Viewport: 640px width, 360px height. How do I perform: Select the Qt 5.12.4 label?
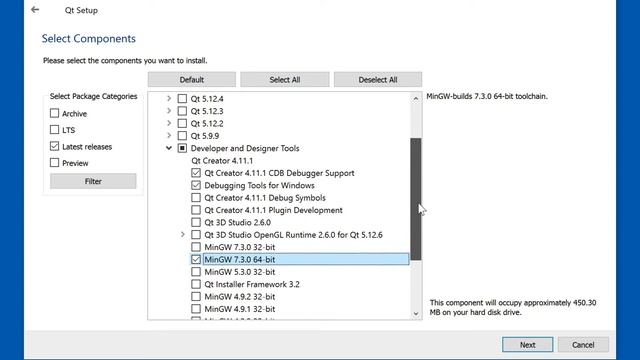[x=207, y=99]
